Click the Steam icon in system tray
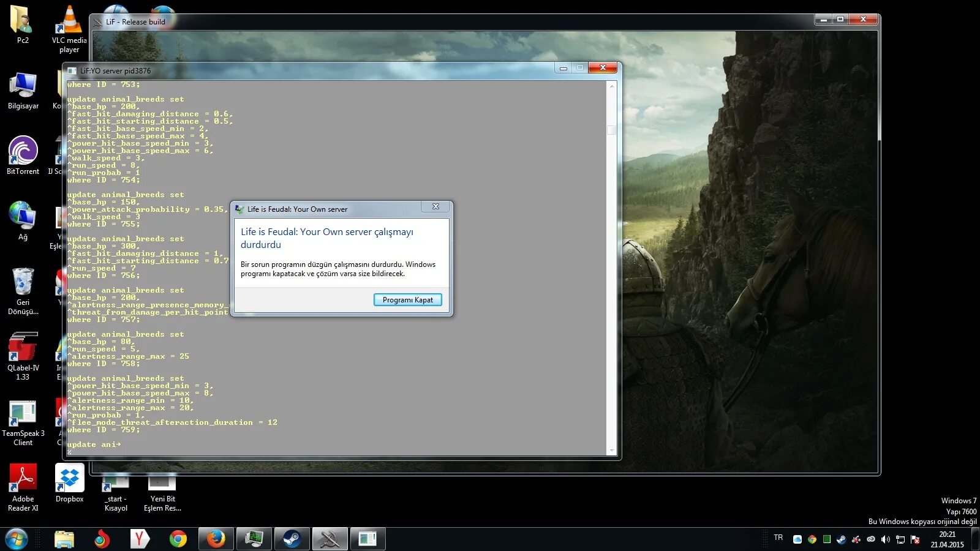980x551 pixels. click(x=842, y=539)
